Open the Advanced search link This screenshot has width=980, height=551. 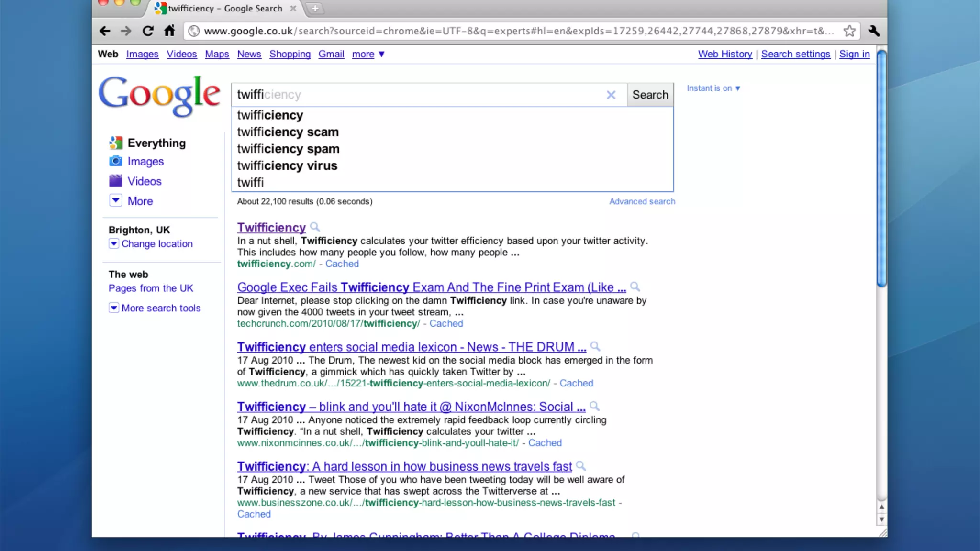tap(642, 201)
